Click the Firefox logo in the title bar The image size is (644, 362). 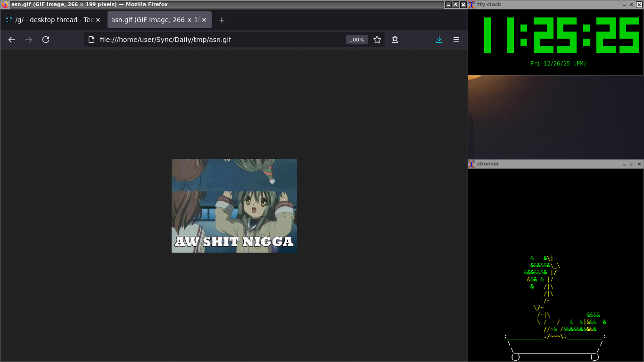coord(5,5)
